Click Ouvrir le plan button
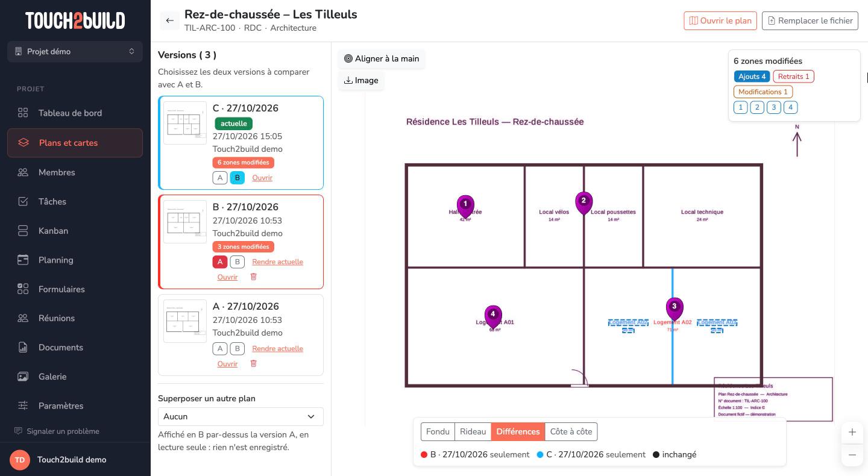 [720, 20]
